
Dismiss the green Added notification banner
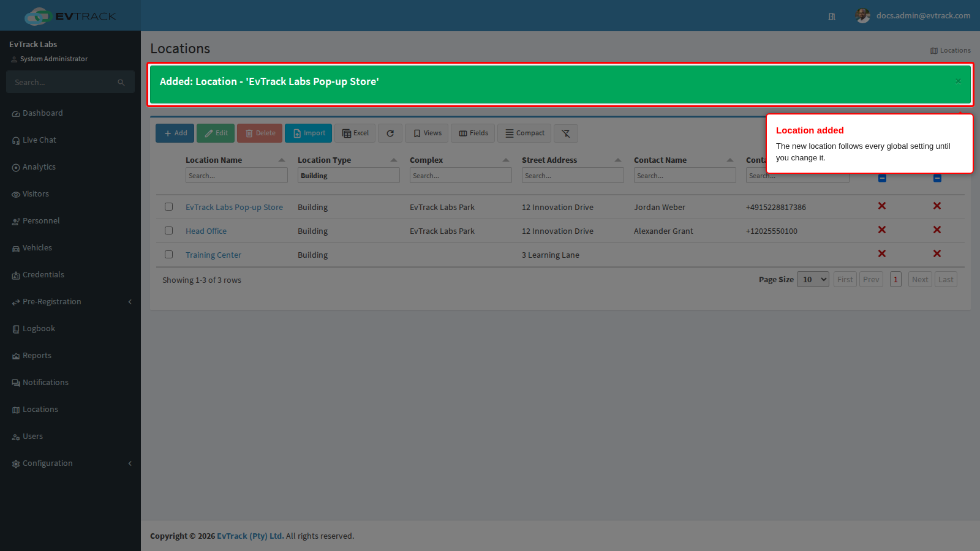958,81
